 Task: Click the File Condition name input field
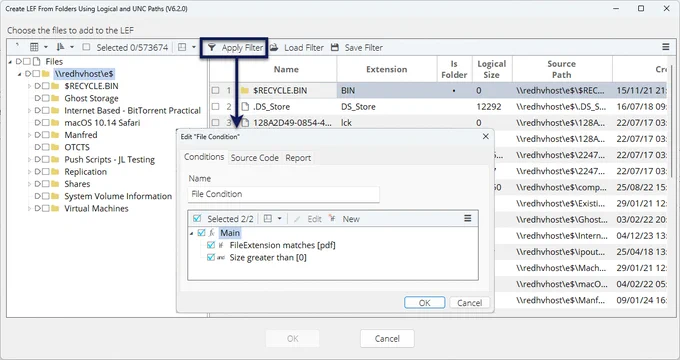click(x=284, y=194)
